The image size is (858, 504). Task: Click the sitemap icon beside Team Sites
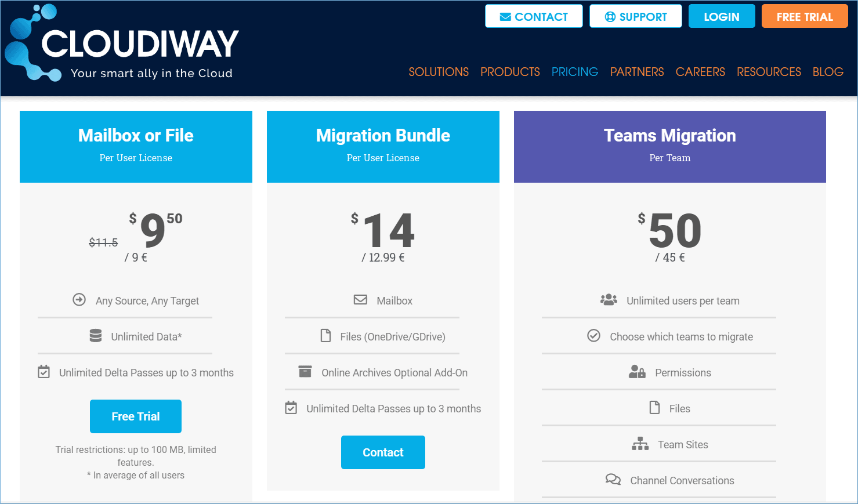(x=640, y=444)
